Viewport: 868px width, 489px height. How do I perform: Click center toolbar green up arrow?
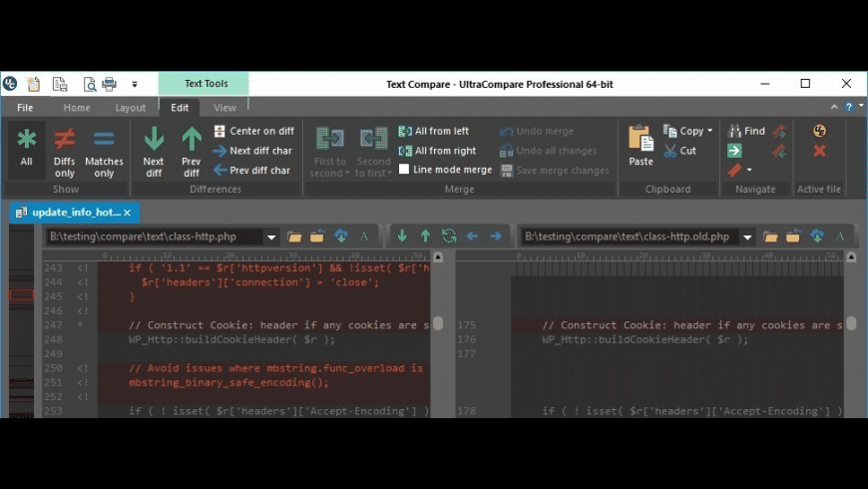[x=425, y=236]
